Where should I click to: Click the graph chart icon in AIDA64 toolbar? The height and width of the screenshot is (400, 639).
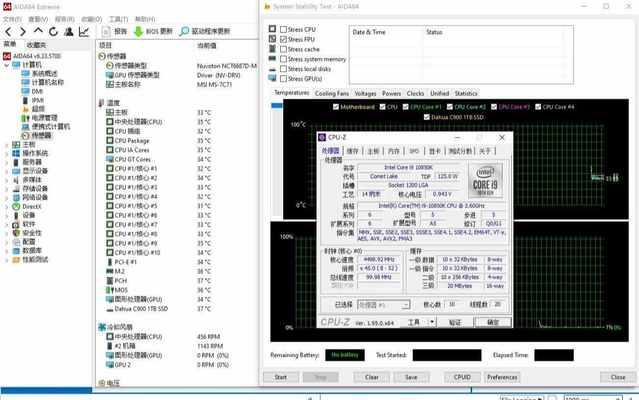(84, 31)
